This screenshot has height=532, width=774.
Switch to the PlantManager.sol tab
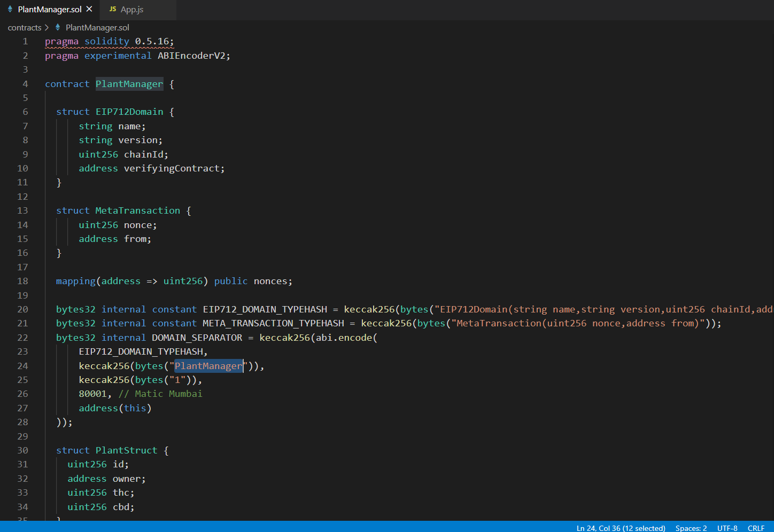[x=49, y=10]
